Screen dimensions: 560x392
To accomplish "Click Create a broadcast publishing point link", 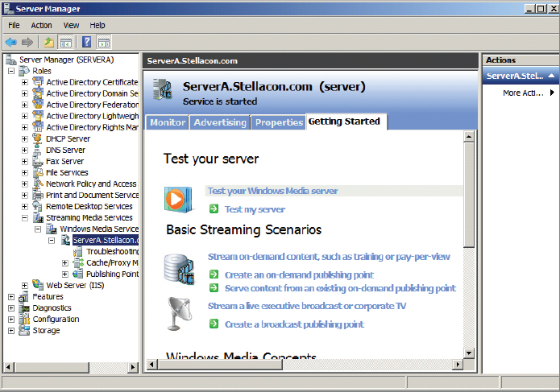I will click(x=294, y=324).
